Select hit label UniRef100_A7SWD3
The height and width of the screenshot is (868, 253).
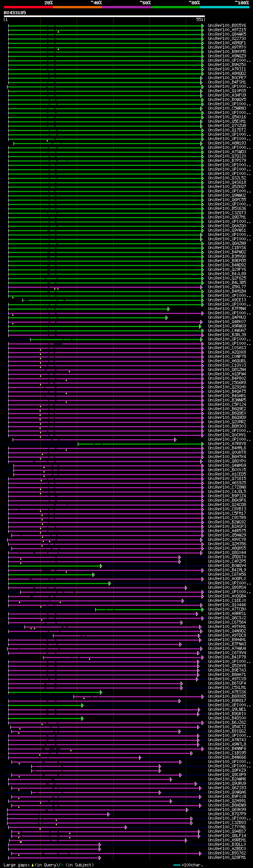(x=227, y=152)
